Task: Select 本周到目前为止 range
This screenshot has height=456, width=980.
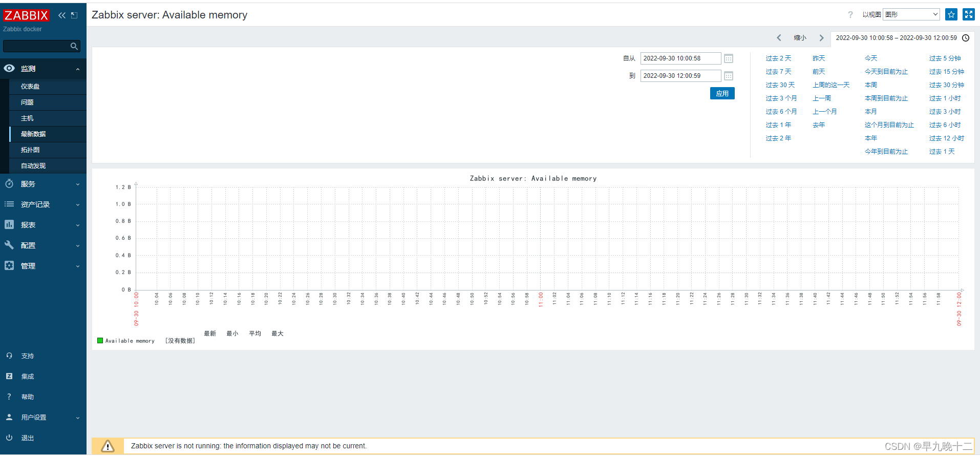Action: click(886, 98)
